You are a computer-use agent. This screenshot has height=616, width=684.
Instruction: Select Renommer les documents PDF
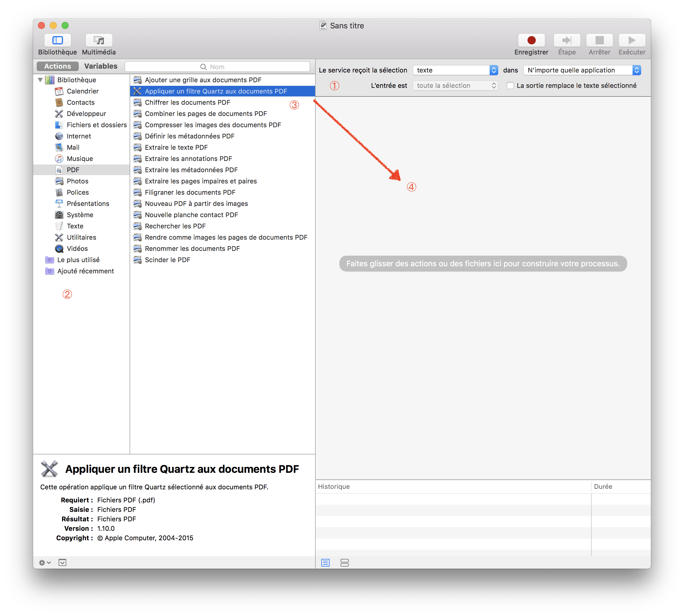click(222, 249)
